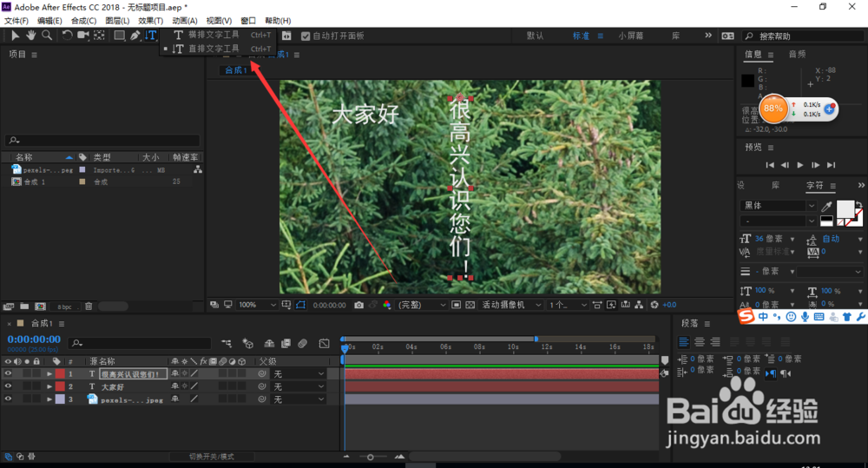Switch to 小屏幕 workspace

click(x=630, y=36)
